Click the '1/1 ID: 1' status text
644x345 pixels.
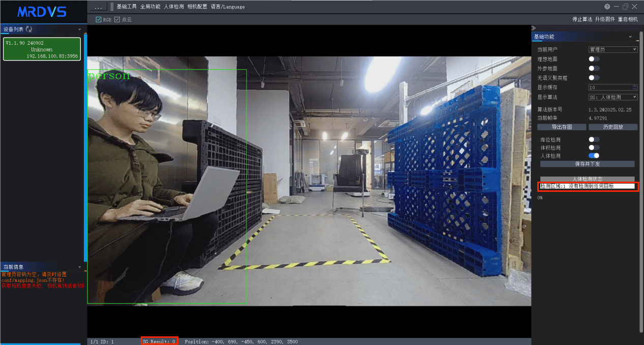click(102, 341)
